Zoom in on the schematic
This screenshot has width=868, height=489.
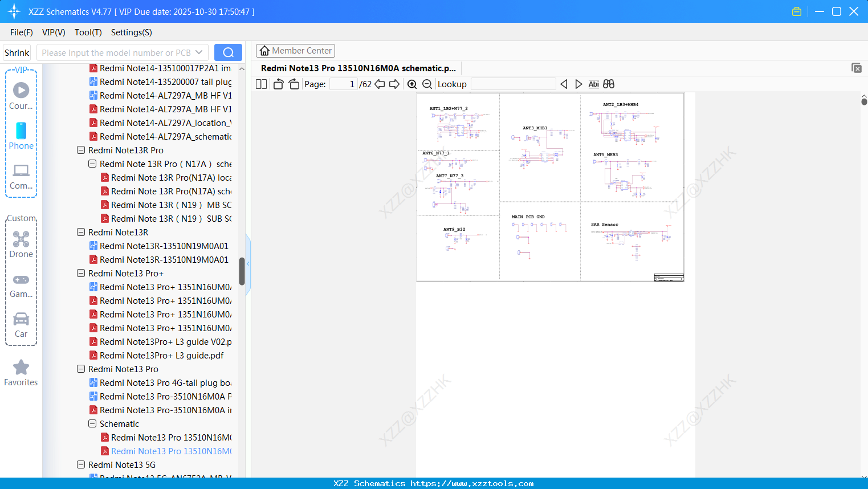412,84
